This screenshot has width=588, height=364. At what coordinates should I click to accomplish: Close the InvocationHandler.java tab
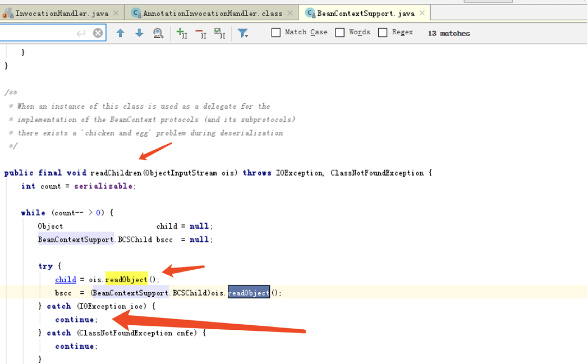(116, 13)
